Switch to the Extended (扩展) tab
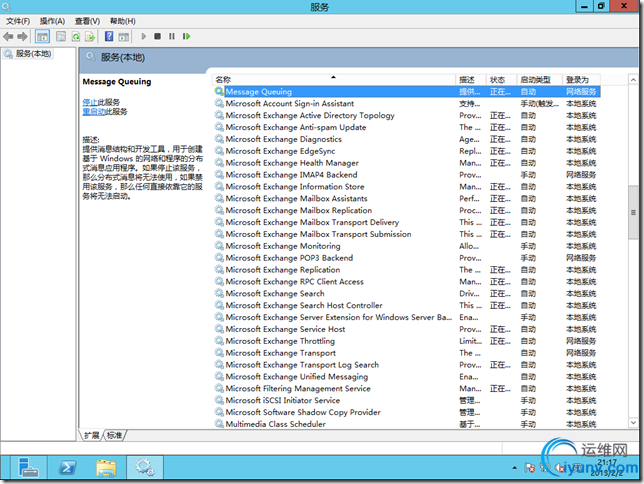Image resolution: width=644 pixels, height=484 pixels. click(x=91, y=435)
